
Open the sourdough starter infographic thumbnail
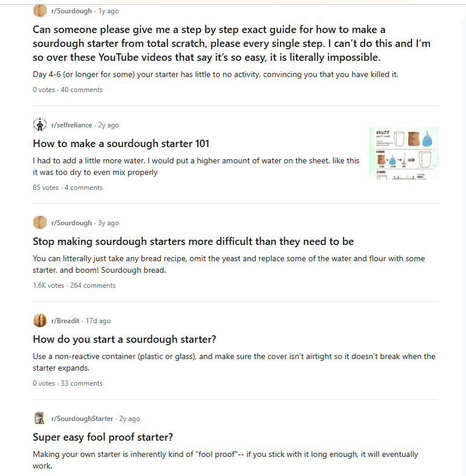tap(403, 153)
